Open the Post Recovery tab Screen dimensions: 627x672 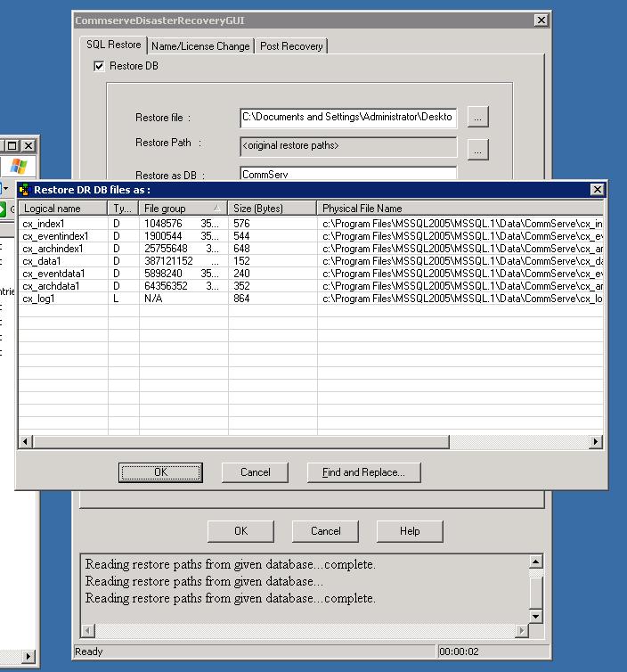pyautogui.click(x=291, y=46)
